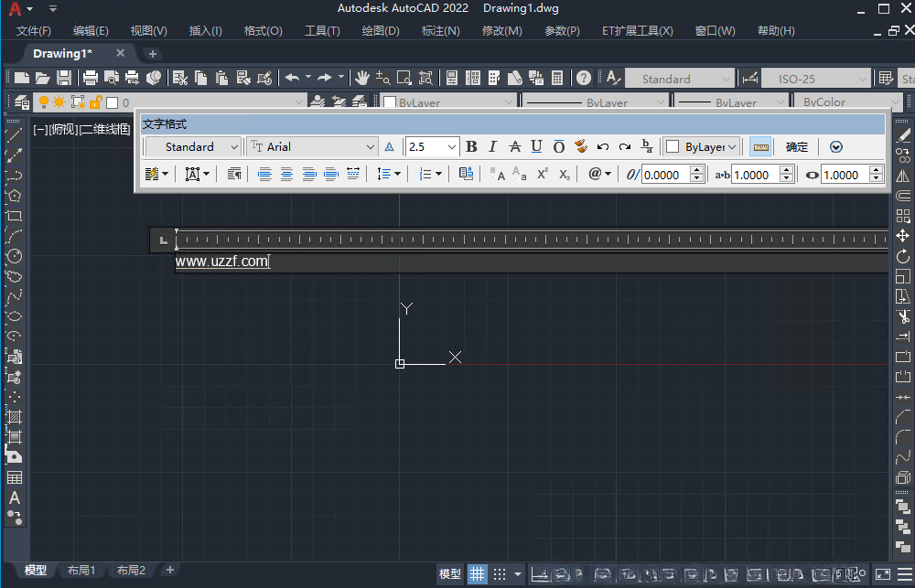Click the center text alignment button
This screenshot has width=915, height=588.
click(x=286, y=174)
